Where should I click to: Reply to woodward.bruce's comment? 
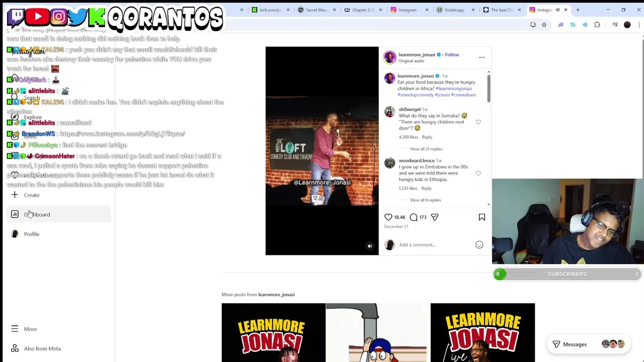426,188
